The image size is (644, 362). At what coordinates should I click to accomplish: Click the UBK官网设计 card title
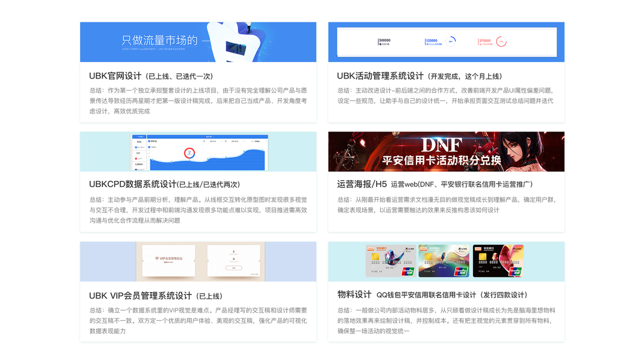point(115,76)
